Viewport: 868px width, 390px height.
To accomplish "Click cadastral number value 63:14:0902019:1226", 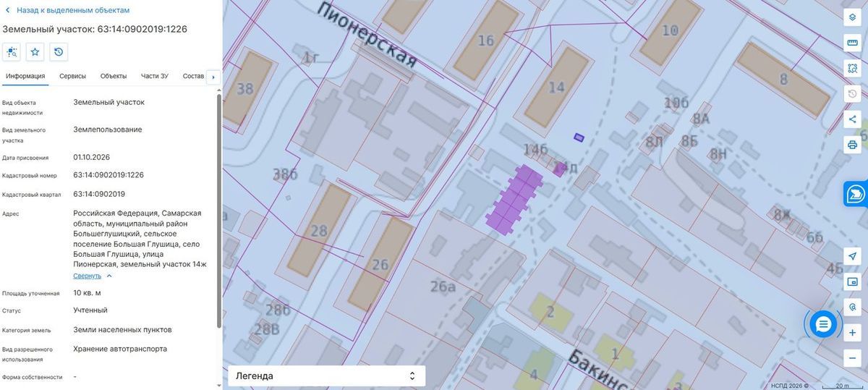I will (109, 175).
